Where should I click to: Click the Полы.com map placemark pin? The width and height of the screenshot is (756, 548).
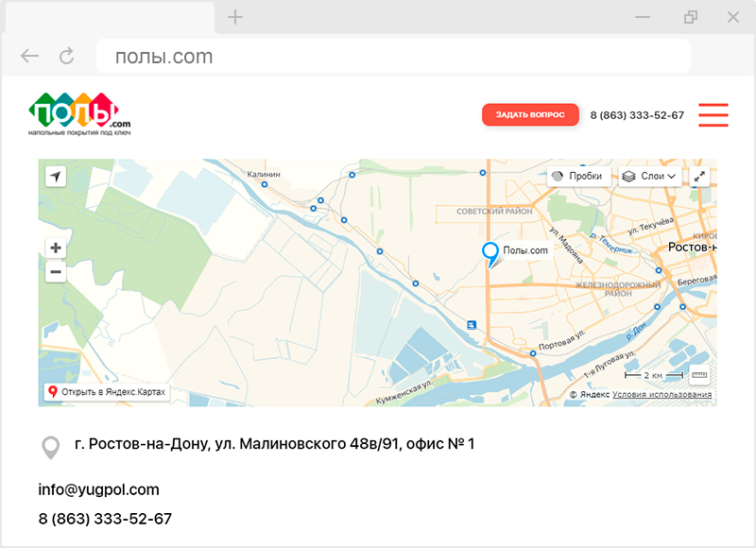coord(490,255)
